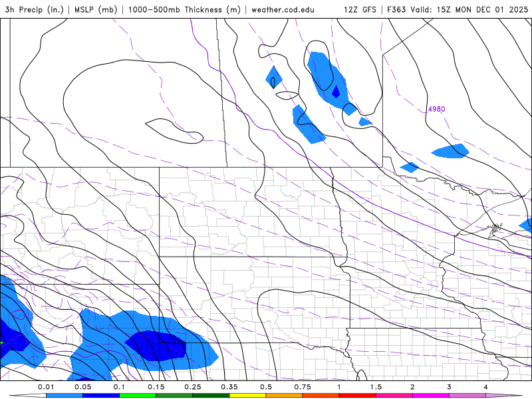
Task: Click the dark blue 0.05–0.1 legend swatch
Action: pyautogui.click(x=101, y=396)
